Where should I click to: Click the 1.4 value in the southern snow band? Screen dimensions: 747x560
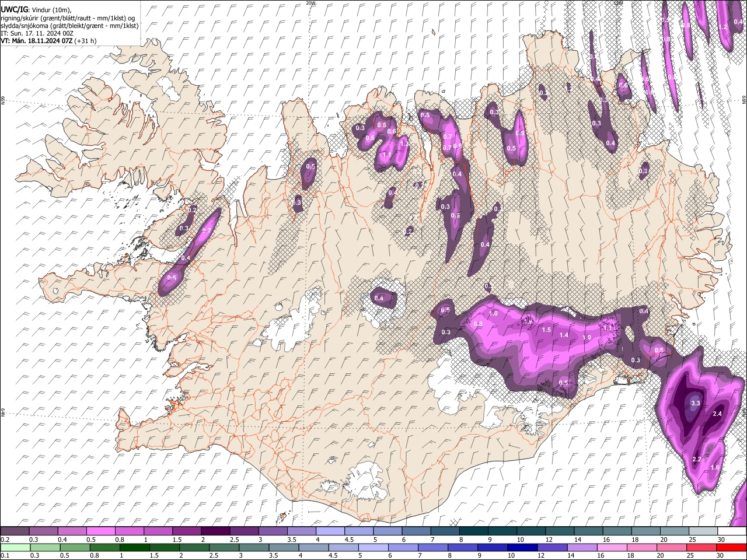click(564, 335)
